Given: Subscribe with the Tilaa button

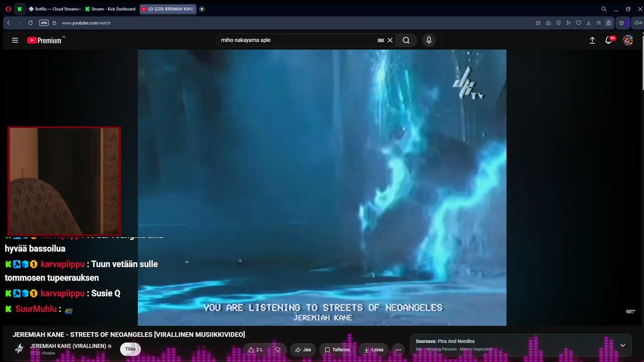Looking at the screenshot, I should pos(130,349).
